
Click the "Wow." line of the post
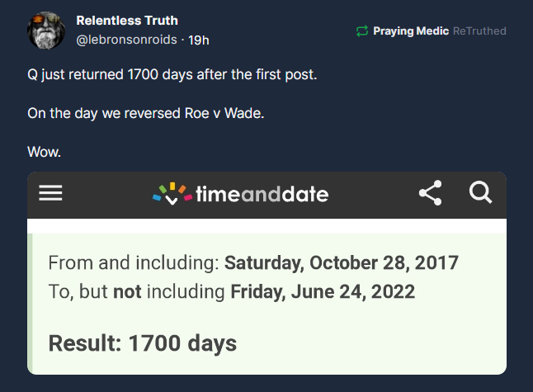(x=42, y=151)
